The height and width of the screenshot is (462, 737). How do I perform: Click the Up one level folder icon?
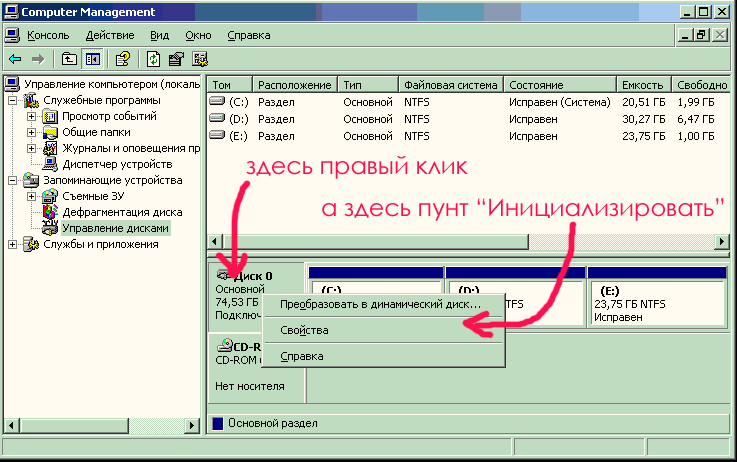70,59
